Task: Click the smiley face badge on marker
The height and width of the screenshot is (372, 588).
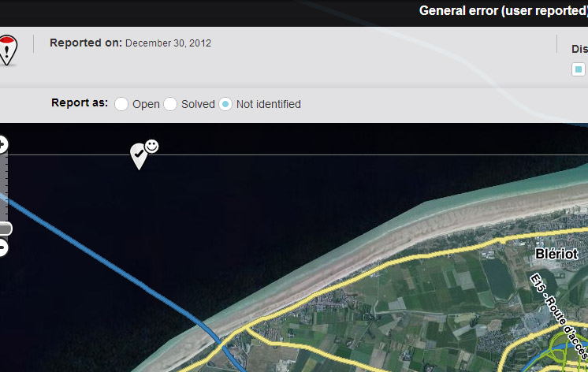Action: tap(151, 146)
